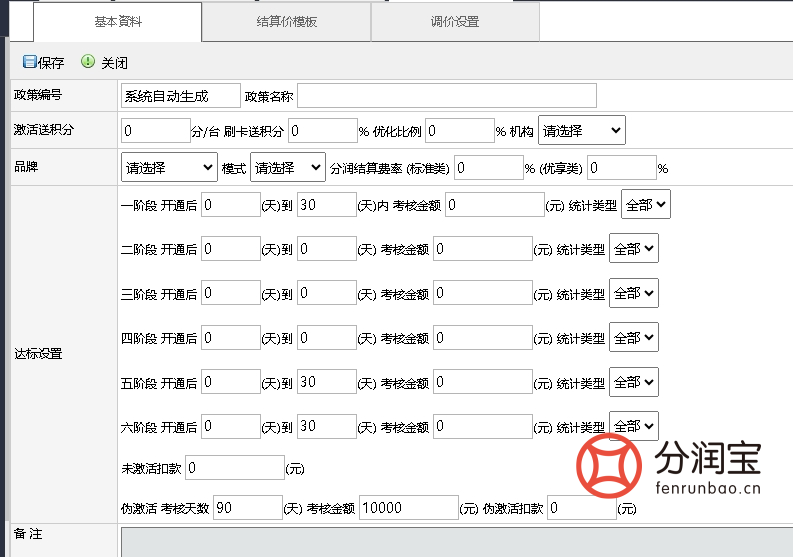Click 伪激活 考核金额 field showing 10000
The image size is (793, 557).
[409, 507]
